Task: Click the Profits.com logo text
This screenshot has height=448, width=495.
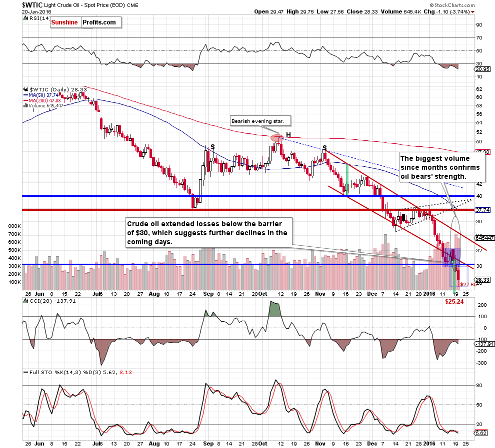Action: [x=99, y=22]
